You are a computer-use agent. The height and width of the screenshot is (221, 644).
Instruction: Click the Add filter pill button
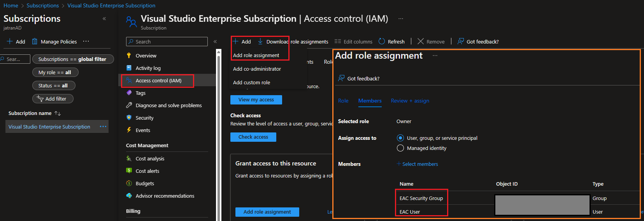(53, 99)
